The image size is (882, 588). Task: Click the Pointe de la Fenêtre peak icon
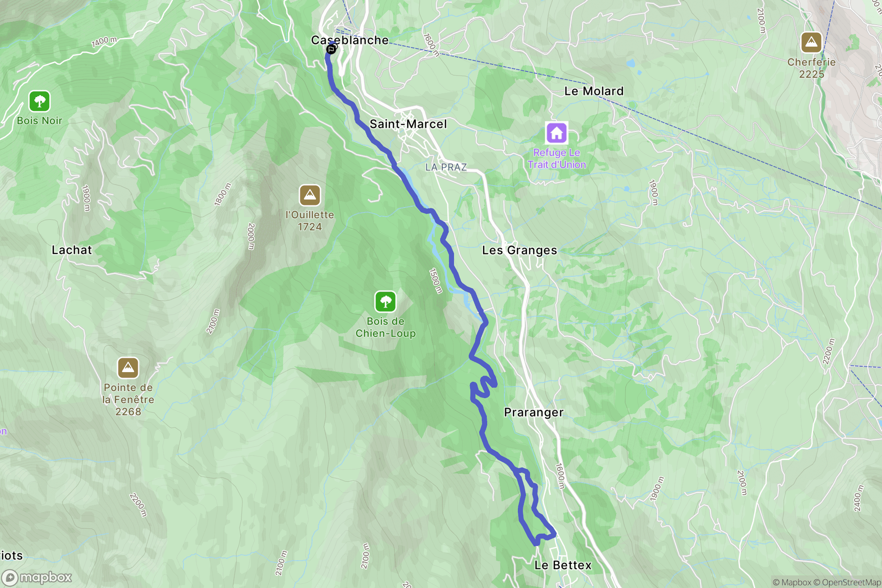click(x=128, y=368)
